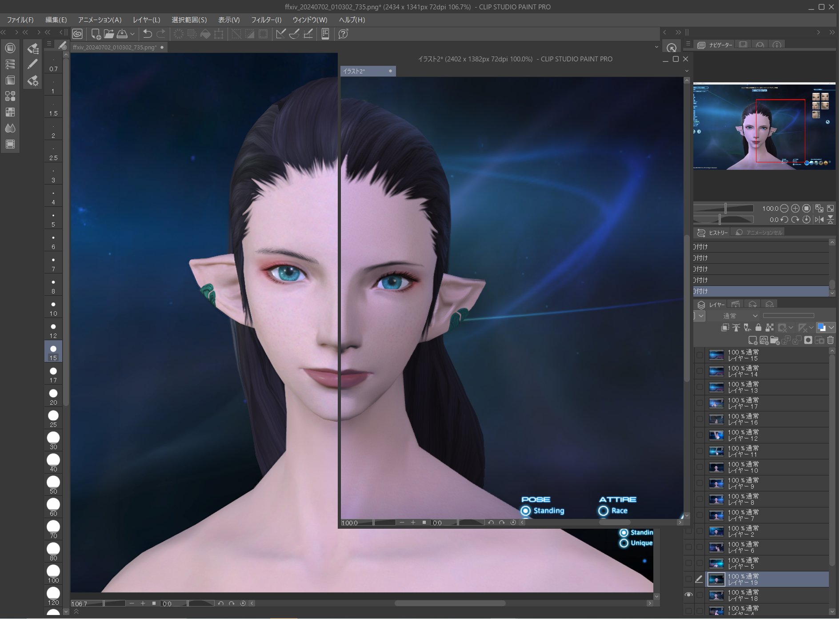Open CLIP STUDIO support help icon
This screenshot has height=619, width=840.
pyautogui.click(x=343, y=34)
